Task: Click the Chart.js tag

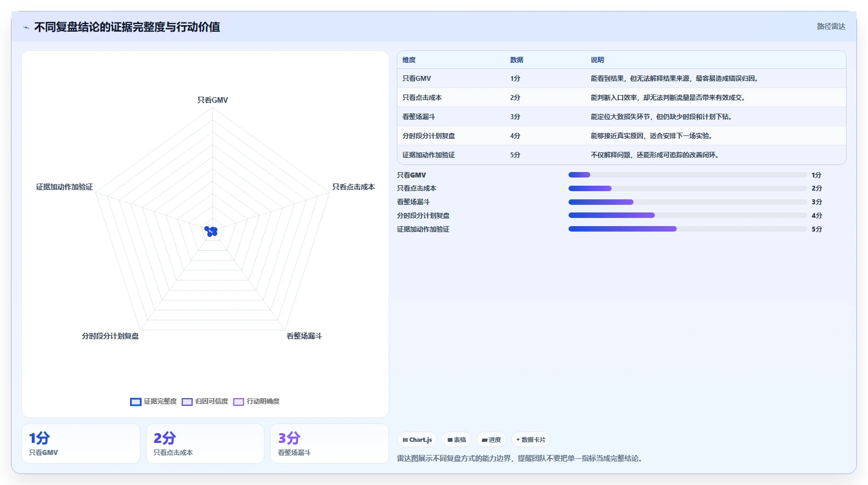Action: [417, 440]
